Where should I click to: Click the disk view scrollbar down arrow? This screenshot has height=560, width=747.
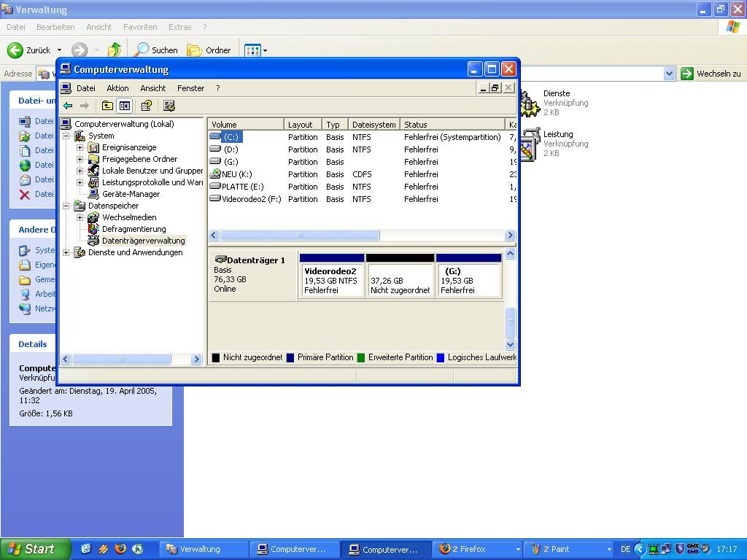(510, 344)
